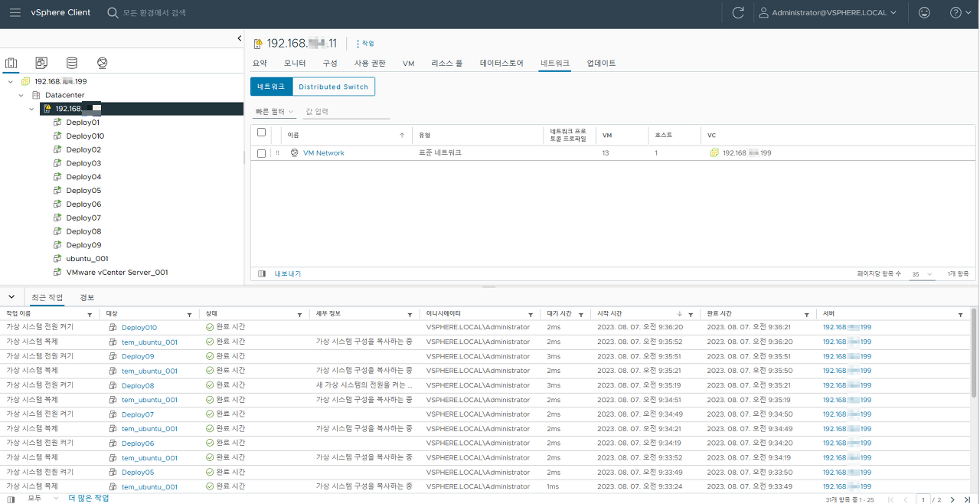Filter the 대상 column
Viewport: 980px width, 504px height.
190,315
